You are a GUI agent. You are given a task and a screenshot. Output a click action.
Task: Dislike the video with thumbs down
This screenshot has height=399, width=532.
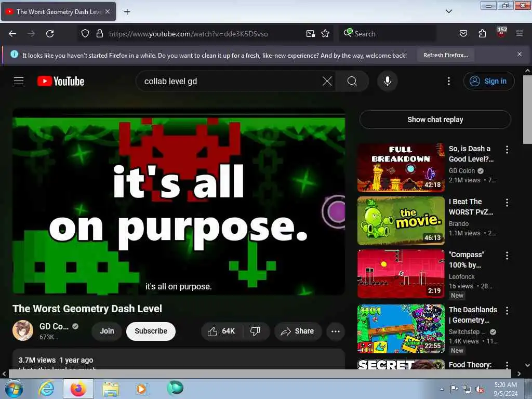pyautogui.click(x=255, y=331)
